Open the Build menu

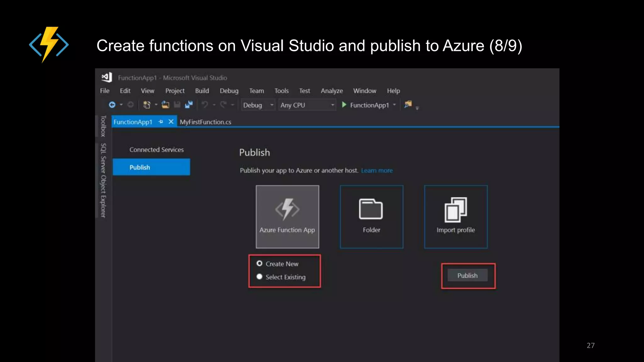(x=202, y=91)
